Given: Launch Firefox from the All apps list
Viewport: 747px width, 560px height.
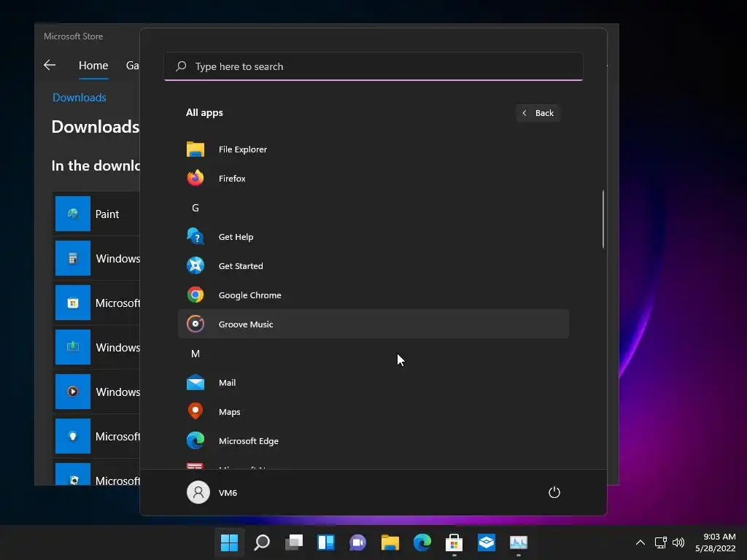Looking at the screenshot, I should 373,179.
